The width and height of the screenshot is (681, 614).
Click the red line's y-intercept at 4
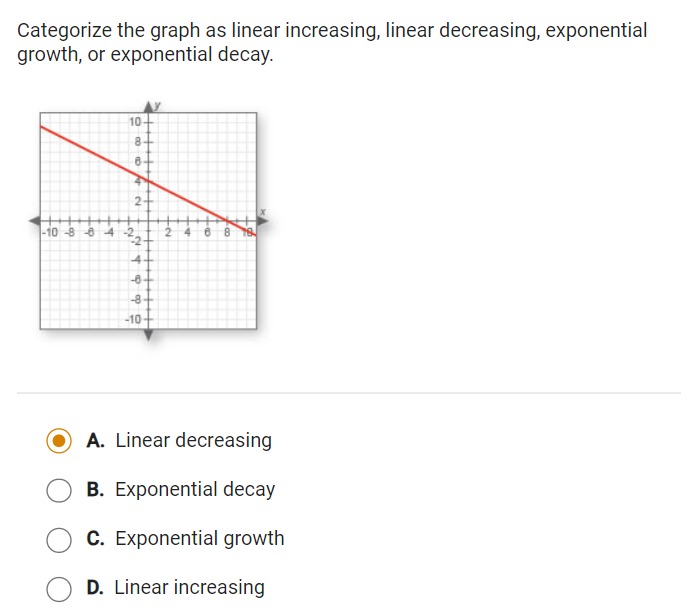point(149,181)
